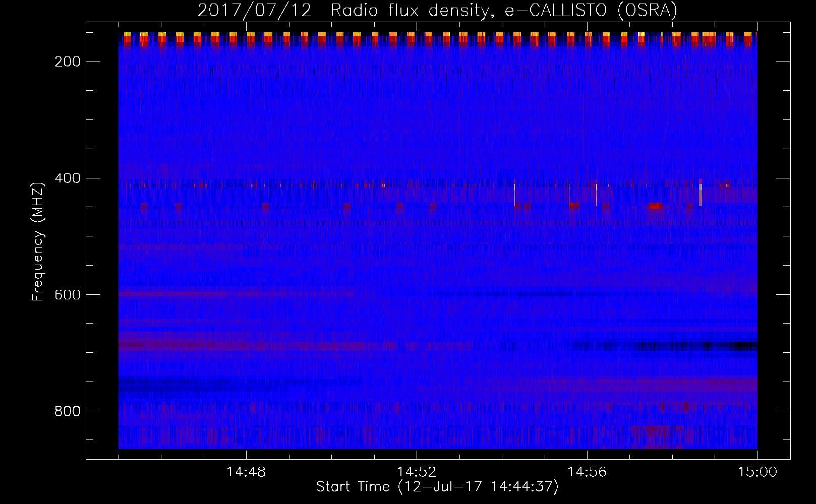Click the 14:56 time tick label
Image resolution: width=816 pixels, height=504 pixels.
tap(587, 472)
